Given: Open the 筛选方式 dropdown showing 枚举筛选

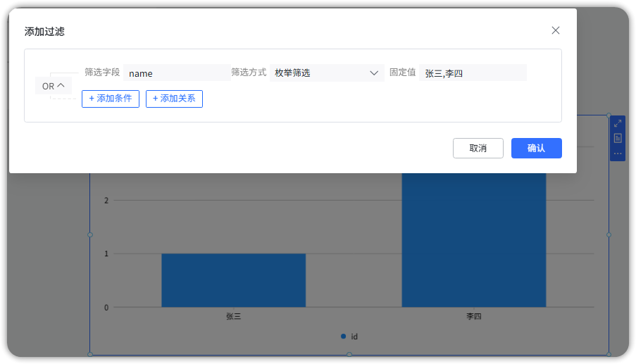Looking at the screenshot, I should (327, 73).
